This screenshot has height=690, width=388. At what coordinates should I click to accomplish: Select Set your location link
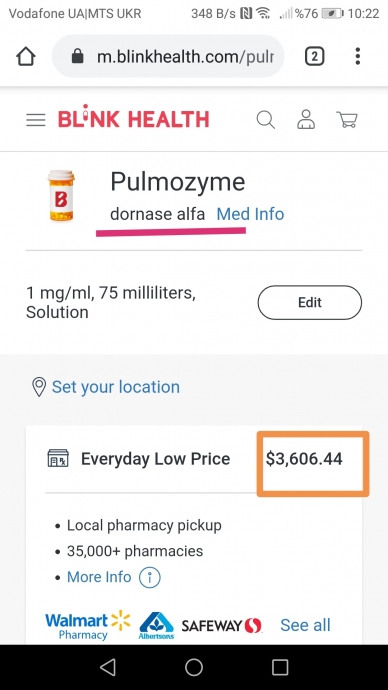tap(116, 387)
